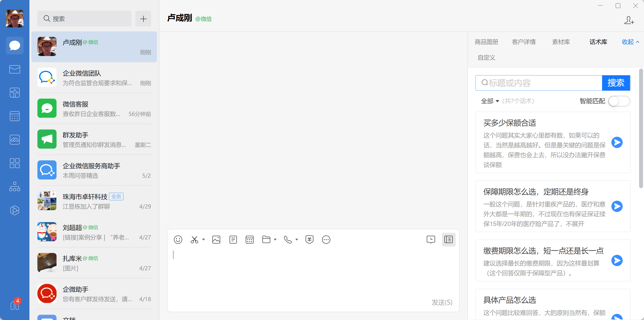Open the hexagon cube sidebar icon

(x=14, y=210)
